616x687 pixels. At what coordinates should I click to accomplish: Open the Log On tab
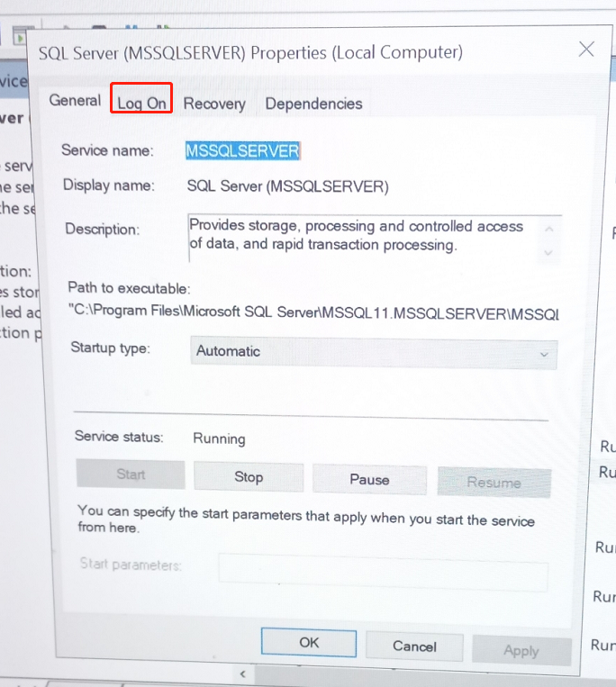[141, 104]
